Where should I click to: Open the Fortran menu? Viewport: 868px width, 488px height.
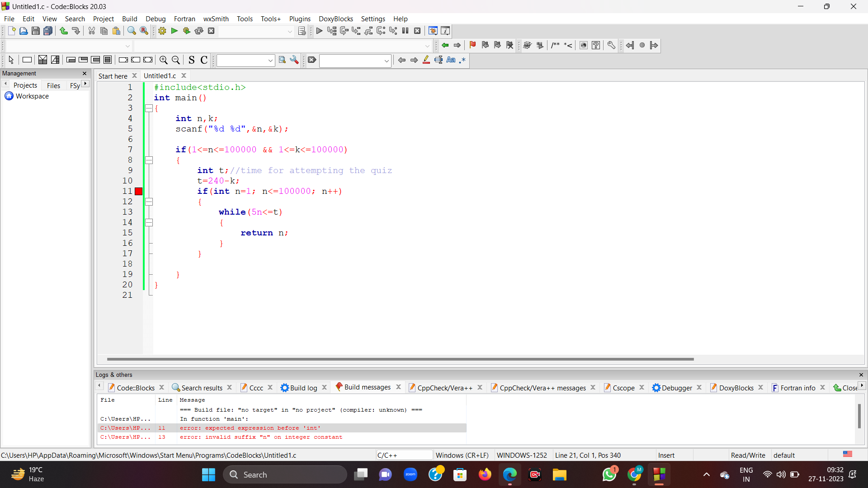(x=184, y=19)
